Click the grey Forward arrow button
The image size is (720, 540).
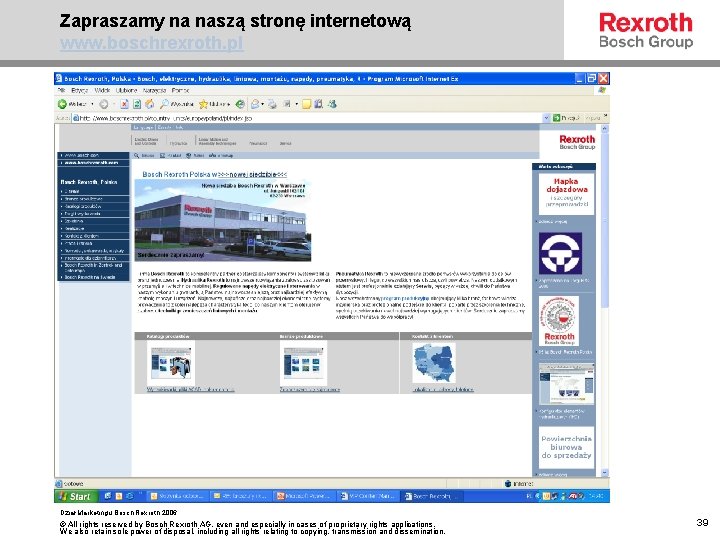pyautogui.click(x=104, y=104)
